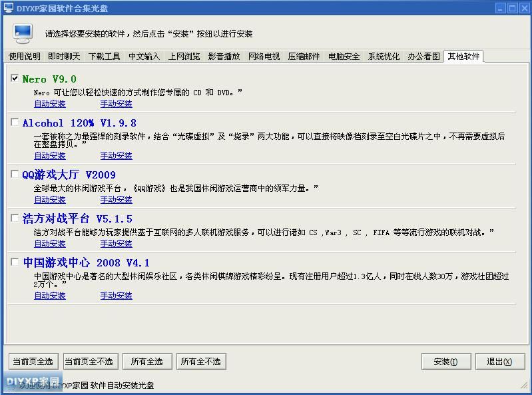Start installation with the 安装(I) button
The height and width of the screenshot is (395, 532).
point(446,362)
